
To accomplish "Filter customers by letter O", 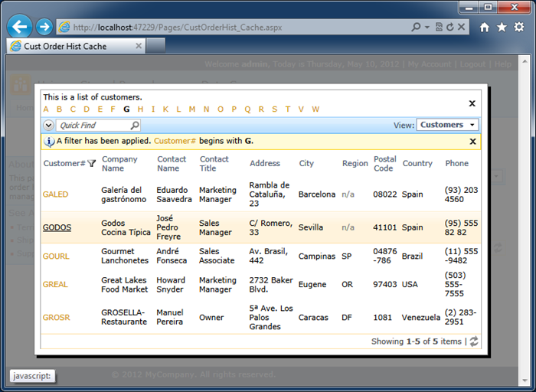I will [221, 109].
